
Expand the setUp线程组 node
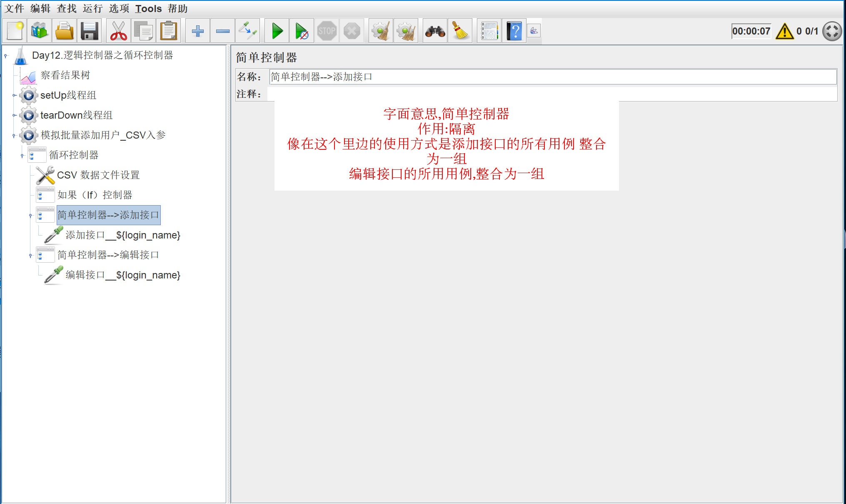(14, 95)
